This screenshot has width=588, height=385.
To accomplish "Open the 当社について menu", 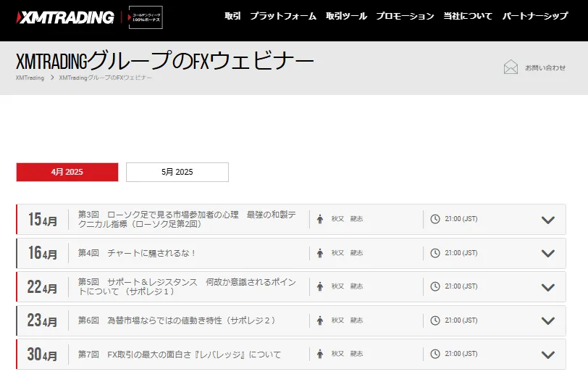I will (x=468, y=16).
